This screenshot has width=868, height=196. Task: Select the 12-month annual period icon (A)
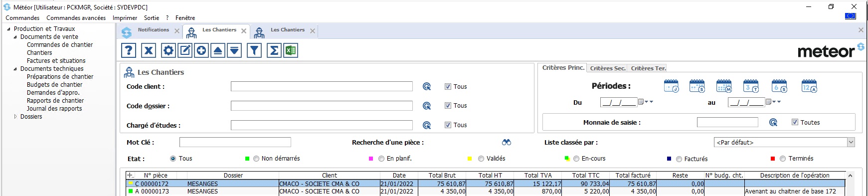[x=809, y=86]
